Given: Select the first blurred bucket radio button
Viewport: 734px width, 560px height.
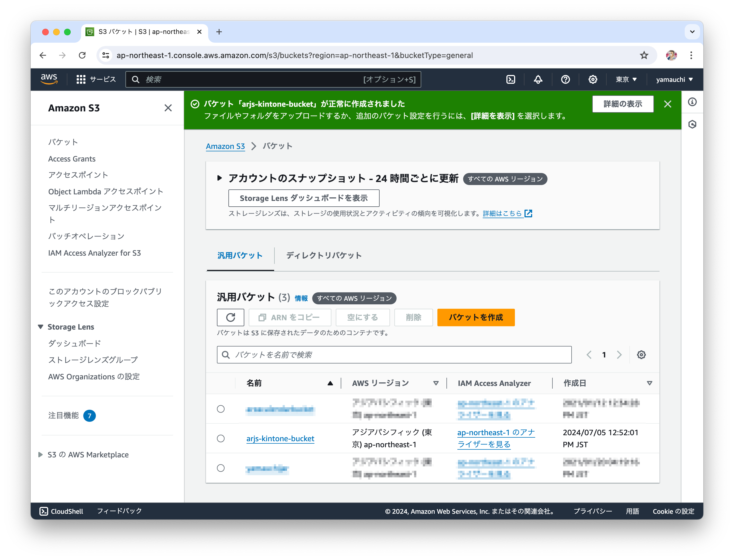Looking at the screenshot, I should [x=221, y=409].
